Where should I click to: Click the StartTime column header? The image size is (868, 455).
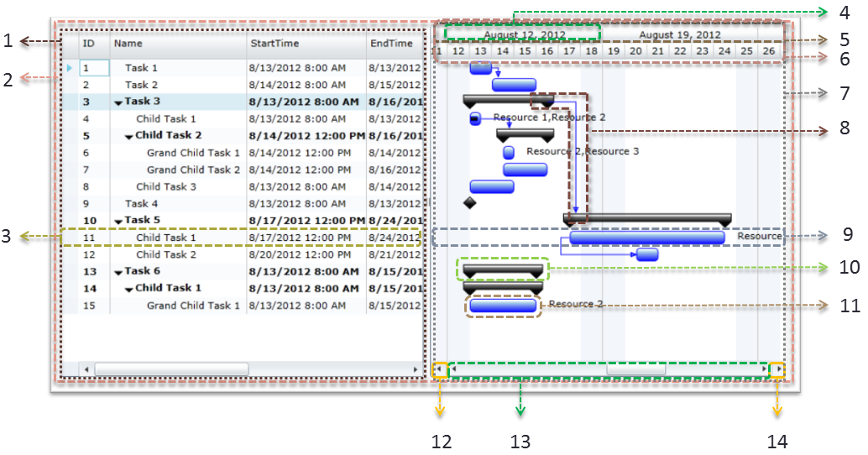(275, 44)
